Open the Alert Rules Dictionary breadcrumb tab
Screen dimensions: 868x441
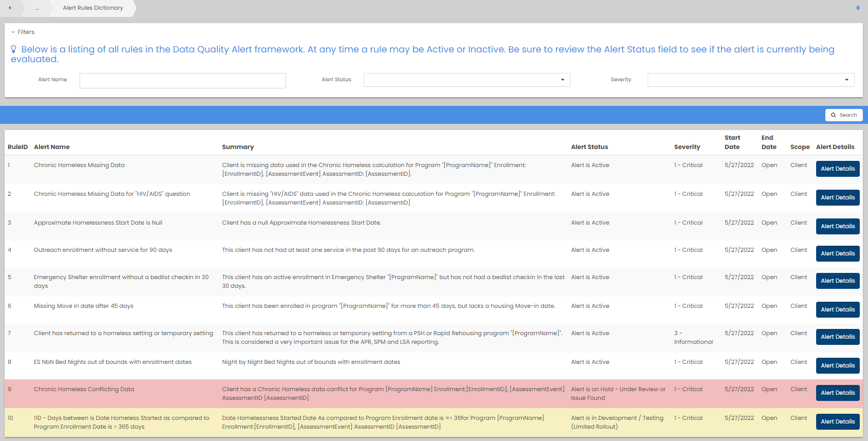tap(93, 8)
